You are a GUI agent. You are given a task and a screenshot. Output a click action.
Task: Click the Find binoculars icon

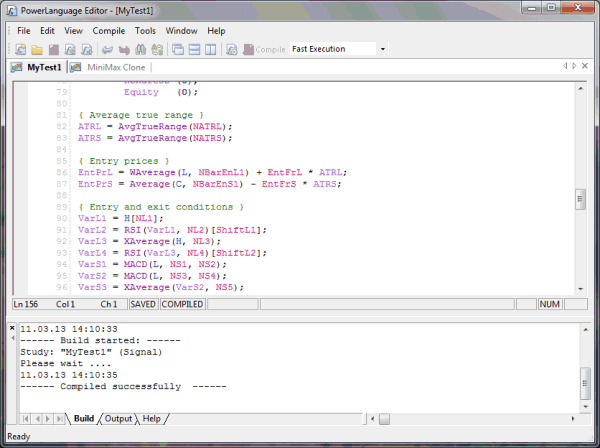(x=140, y=49)
